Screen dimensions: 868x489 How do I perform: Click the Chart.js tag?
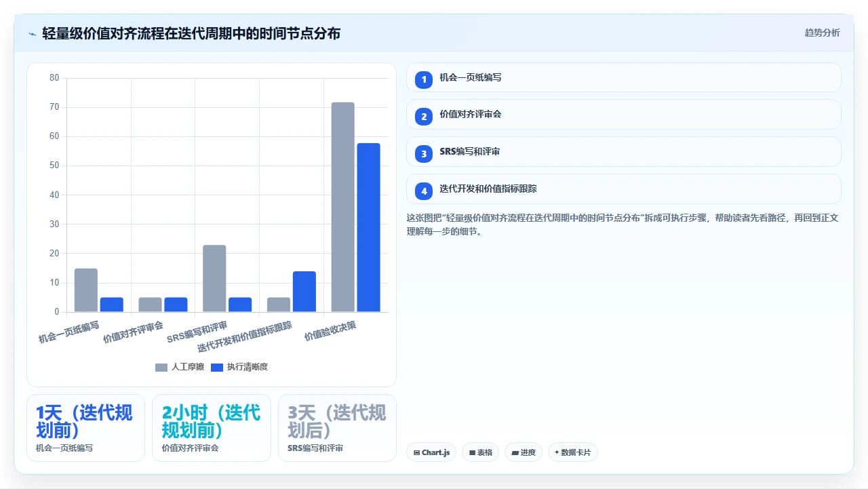click(431, 452)
